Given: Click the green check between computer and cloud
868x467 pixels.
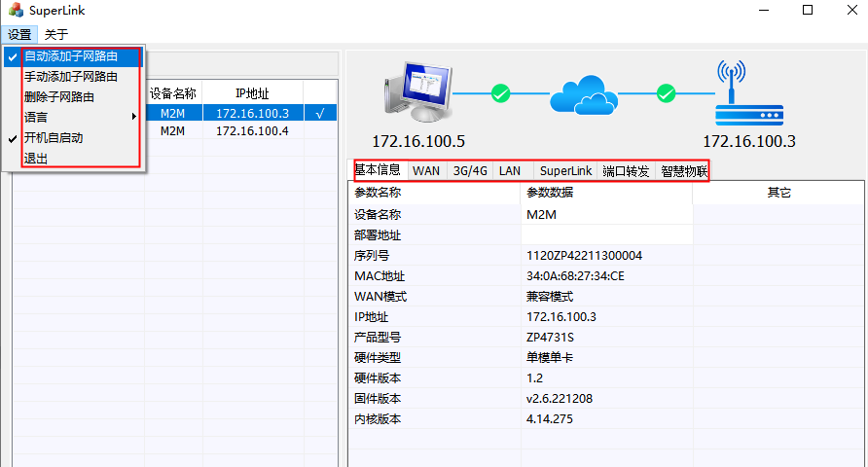Looking at the screenshot, I should coord(500,93).
